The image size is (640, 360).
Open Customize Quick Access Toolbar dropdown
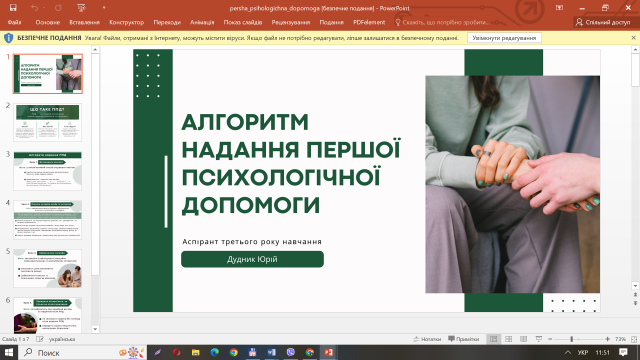[x=104, y=8]
